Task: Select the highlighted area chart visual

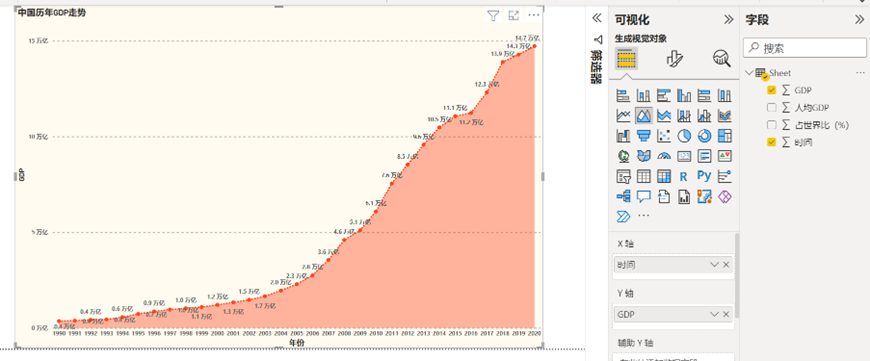Action: point(644,115)
